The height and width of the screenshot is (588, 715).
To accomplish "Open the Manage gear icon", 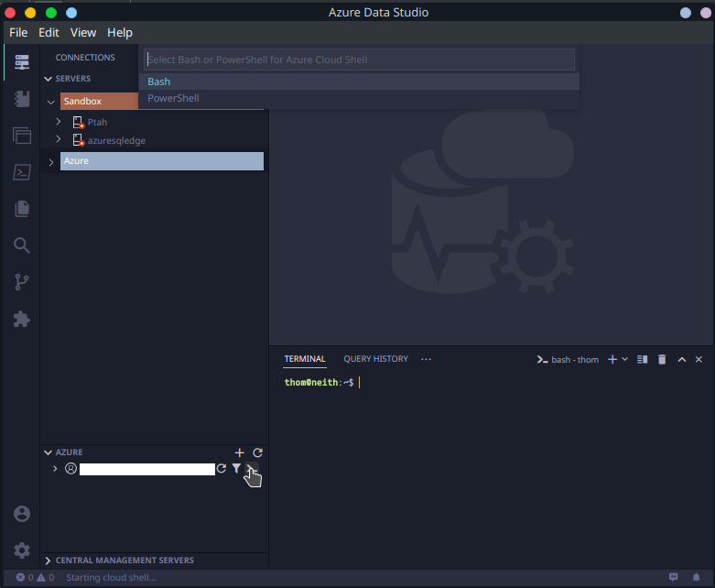I will (x=21, y=550).
